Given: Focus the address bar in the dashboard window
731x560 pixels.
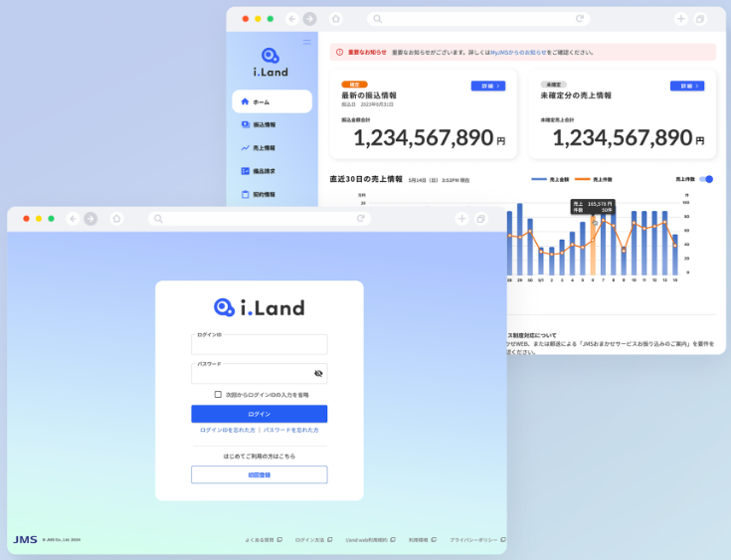Looking at the screenshot, I should [x=478, y=19].
